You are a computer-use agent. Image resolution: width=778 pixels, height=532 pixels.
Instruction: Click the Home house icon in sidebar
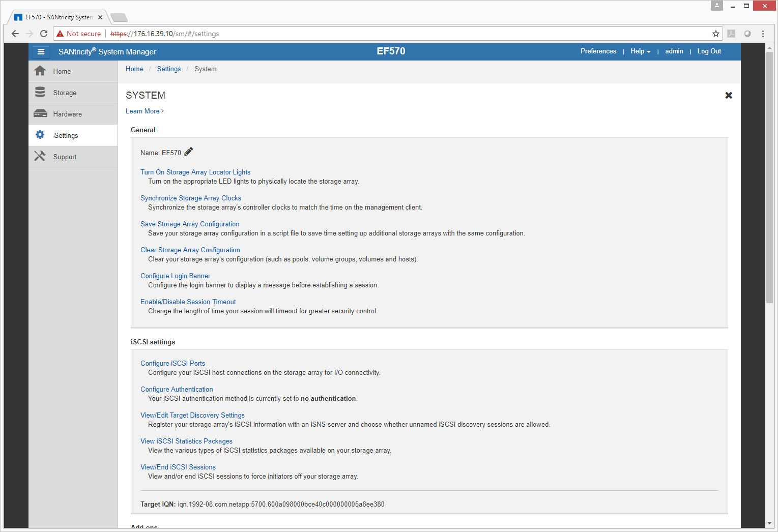40,71
